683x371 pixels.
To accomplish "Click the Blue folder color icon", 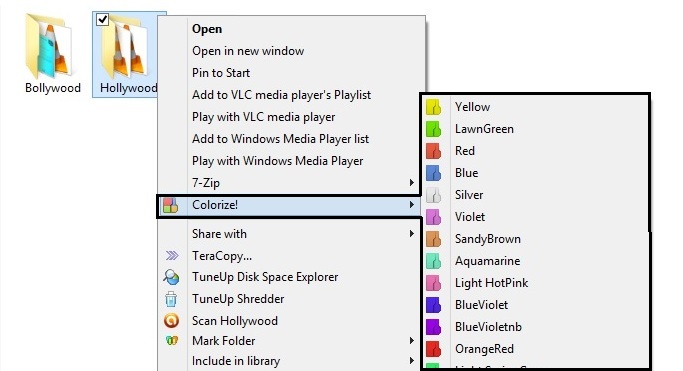I will [433, 173].
